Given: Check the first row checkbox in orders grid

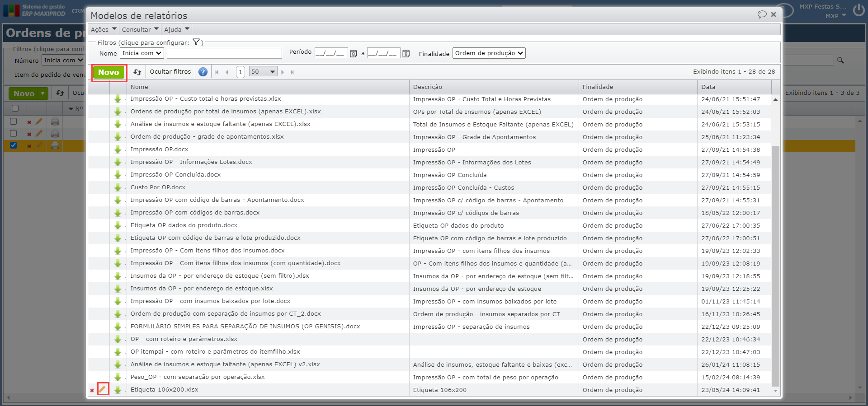Looking at the screenshot, I should click(14, 121).
